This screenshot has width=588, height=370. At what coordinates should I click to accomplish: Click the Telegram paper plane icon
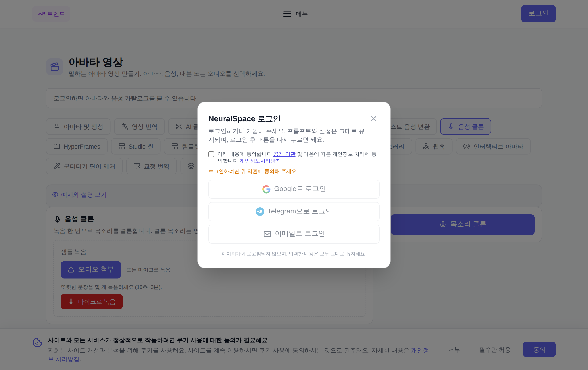260,212
